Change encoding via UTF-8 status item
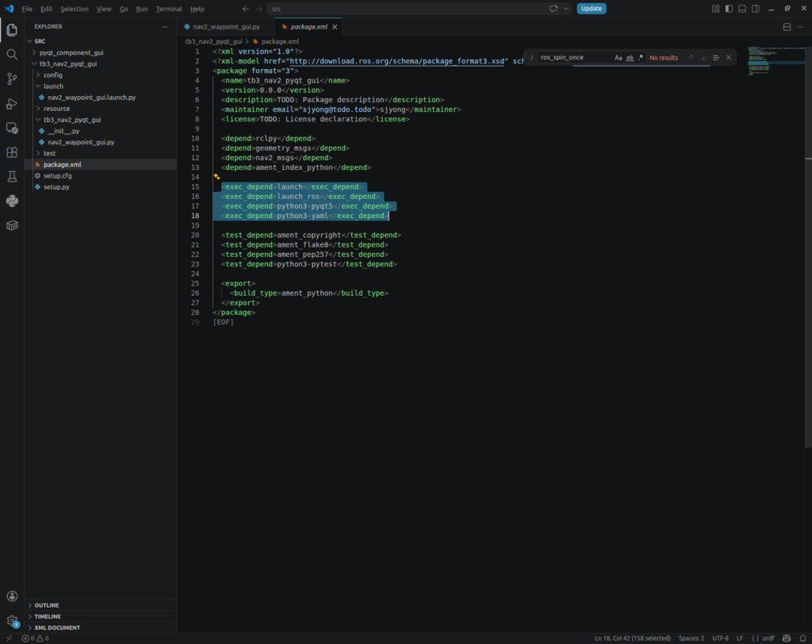 pyautogui.click(x=720, y=638)
